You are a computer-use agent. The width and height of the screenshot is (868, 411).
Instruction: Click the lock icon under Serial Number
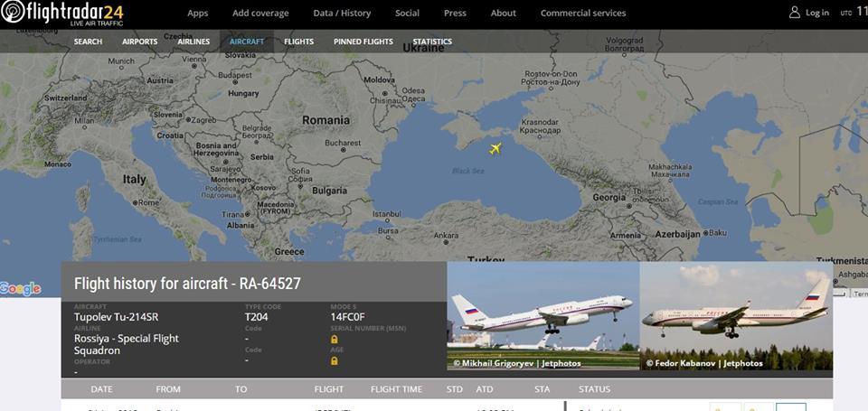[334, 339]
